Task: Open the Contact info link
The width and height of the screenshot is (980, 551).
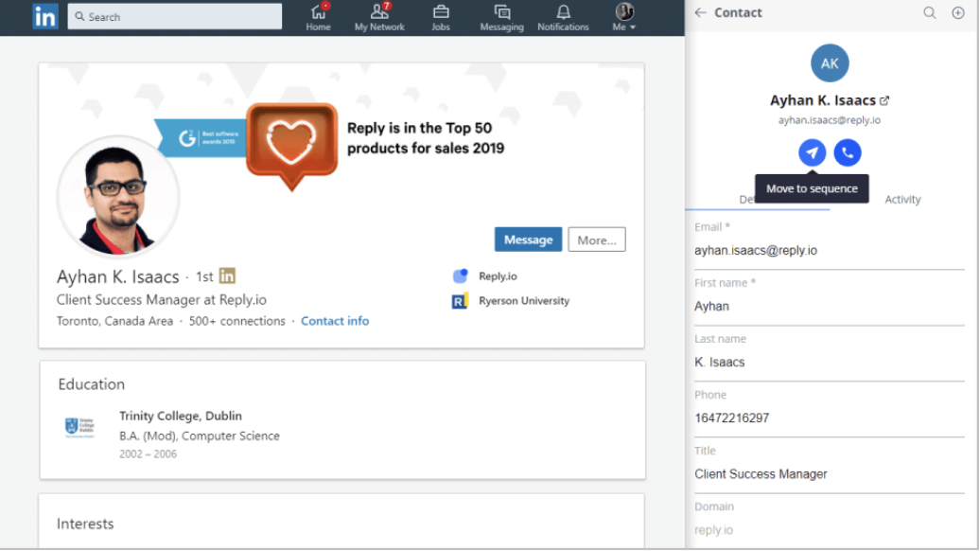Action: (335, 321)
